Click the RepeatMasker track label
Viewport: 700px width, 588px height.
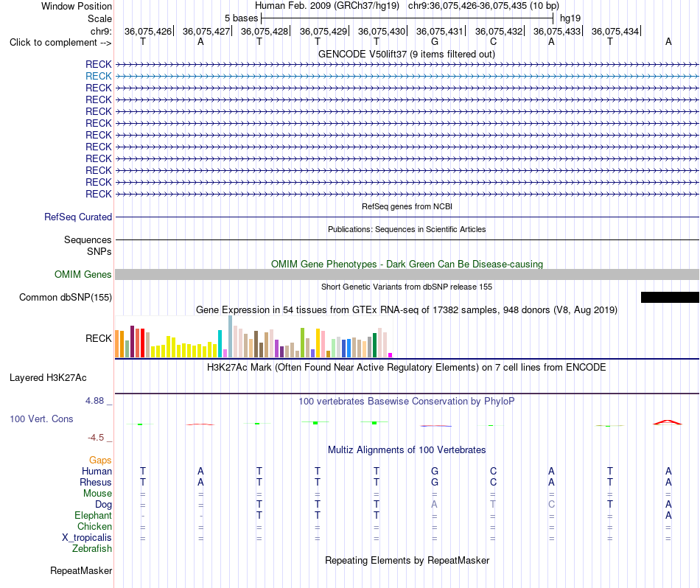click(x=81, y=570)
